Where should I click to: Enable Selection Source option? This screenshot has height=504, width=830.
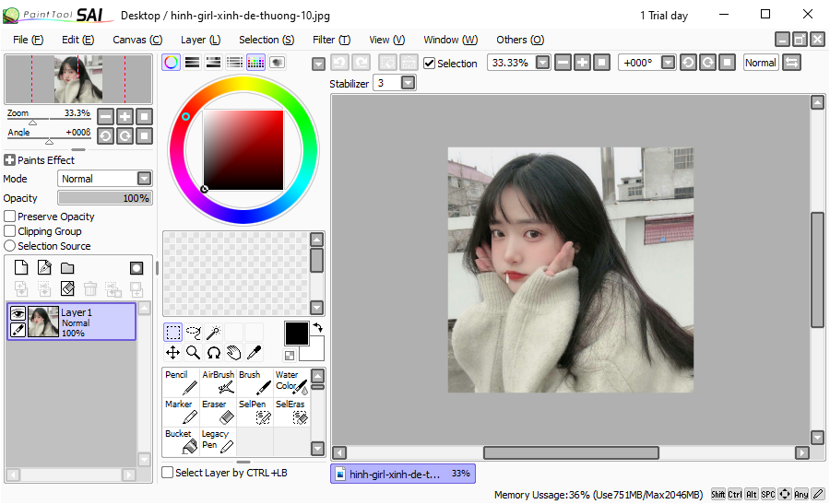[x=9, y=246]
